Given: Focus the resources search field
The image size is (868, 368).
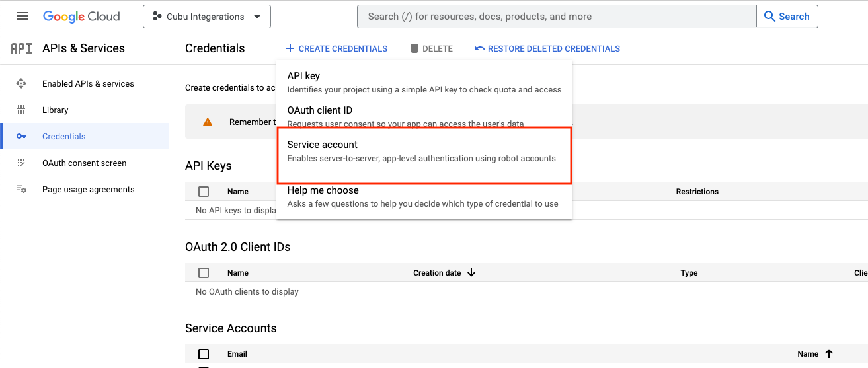Looking at the screenshot, I should (x=557, y=17).
